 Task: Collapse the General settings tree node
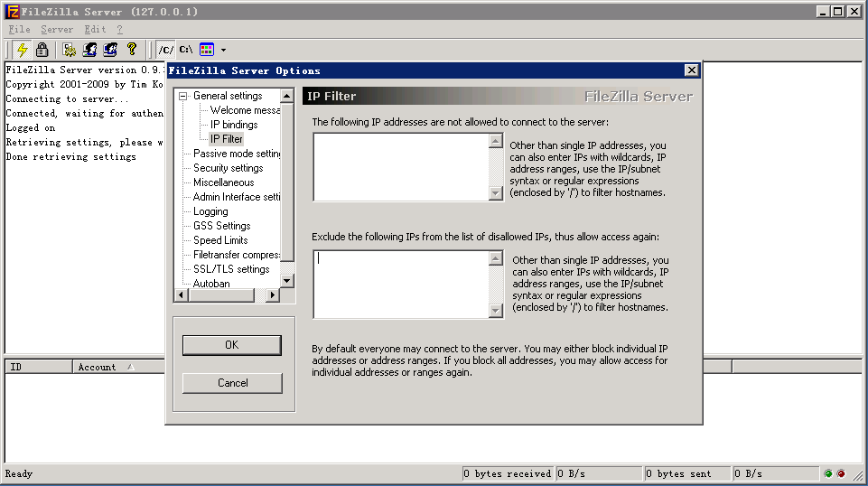(182, 96)
